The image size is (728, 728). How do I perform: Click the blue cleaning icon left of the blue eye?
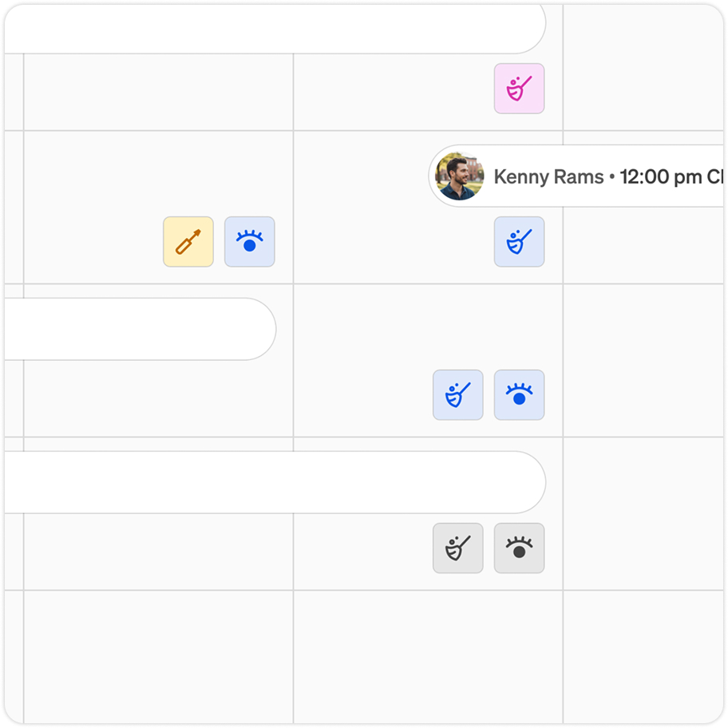[457, 395]
